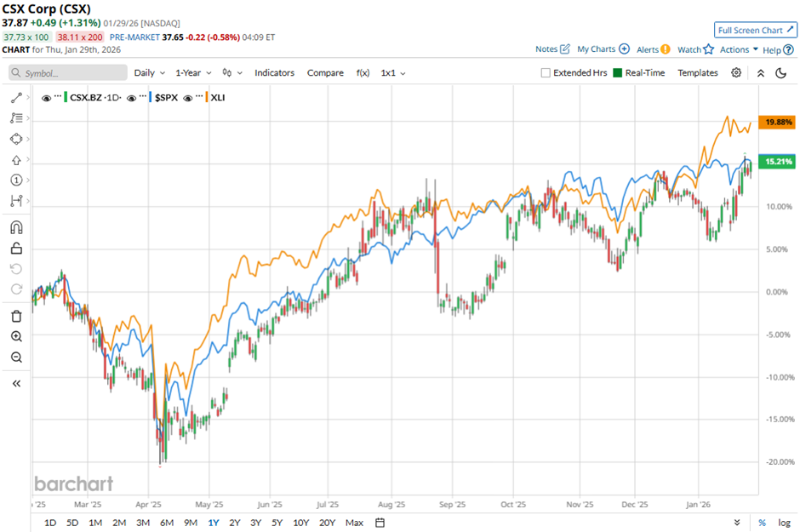The height and width of the screenshot is (532, 800).
Task: Click the blue $SPX color bar
Action: coord(151,97)
